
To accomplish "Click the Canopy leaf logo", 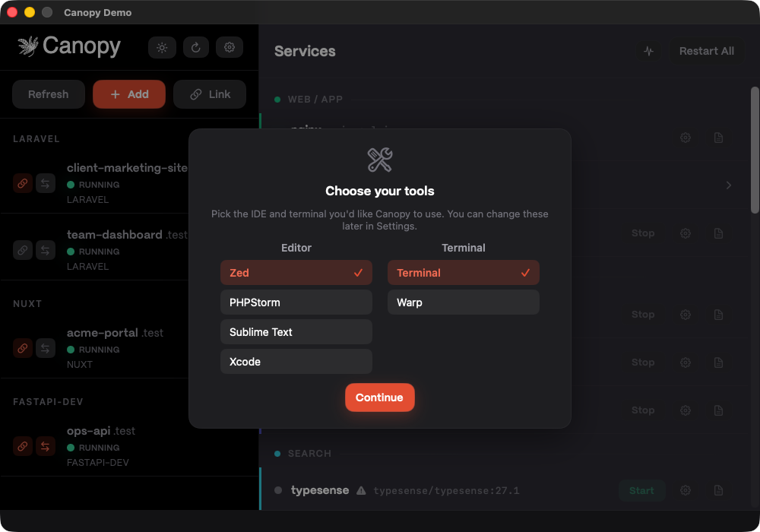I will (28, 46).
